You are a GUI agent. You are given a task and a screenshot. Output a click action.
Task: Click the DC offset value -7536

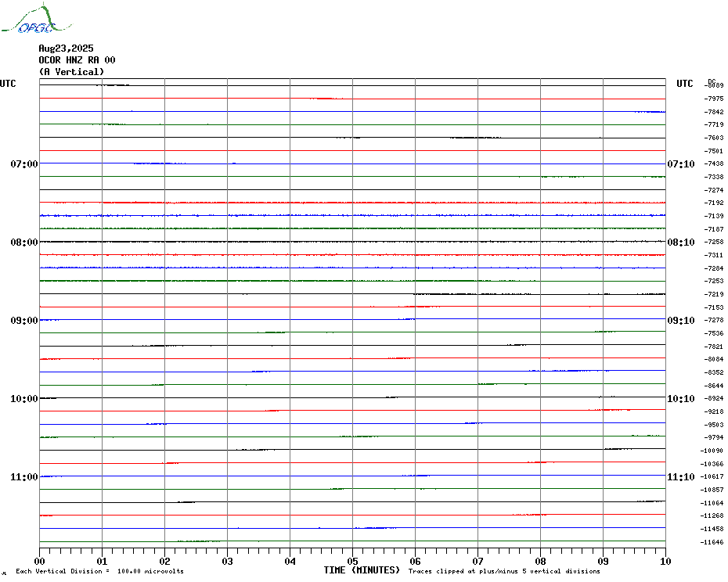714,333
